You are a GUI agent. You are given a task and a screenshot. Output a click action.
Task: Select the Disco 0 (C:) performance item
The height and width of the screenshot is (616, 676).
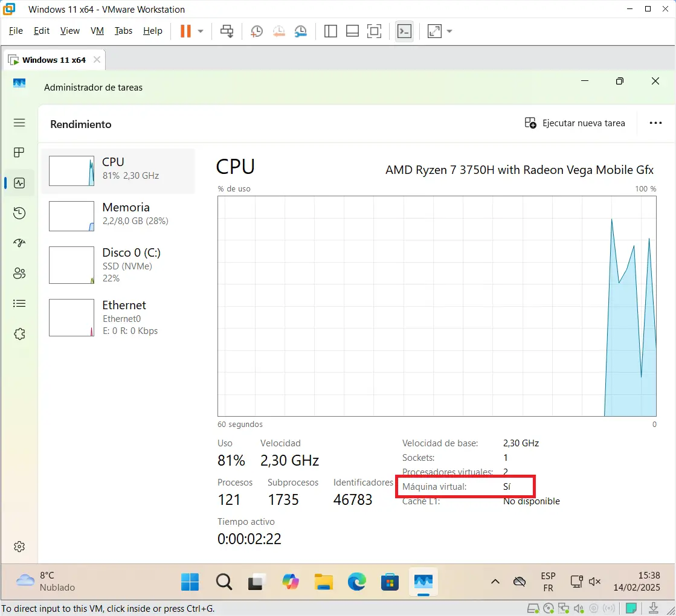(118, 265)
